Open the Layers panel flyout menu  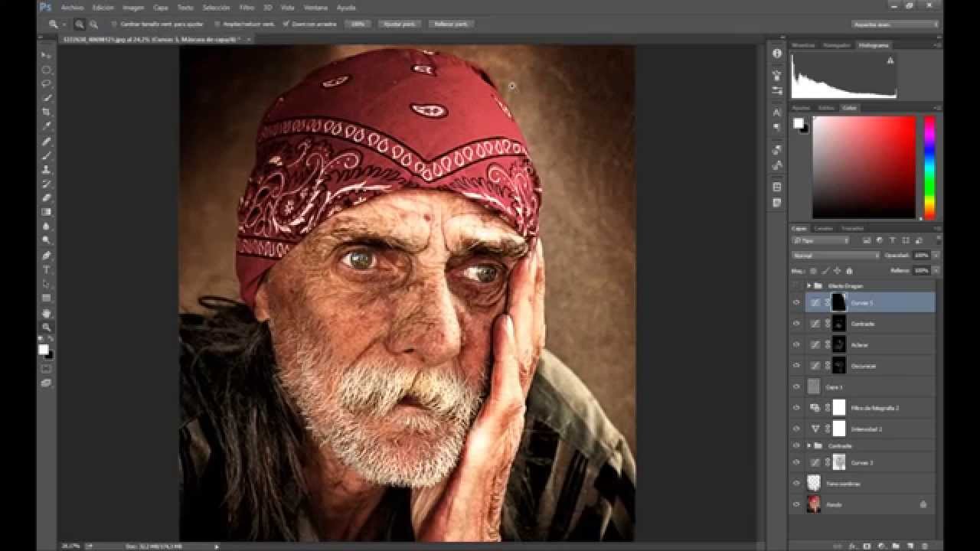pyautogui.click(x=937, y=228)
